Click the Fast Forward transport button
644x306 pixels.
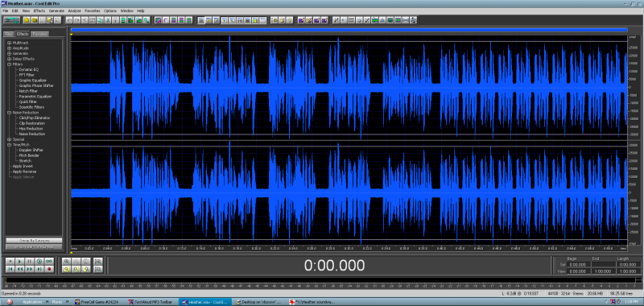click(x=30, y=269)
